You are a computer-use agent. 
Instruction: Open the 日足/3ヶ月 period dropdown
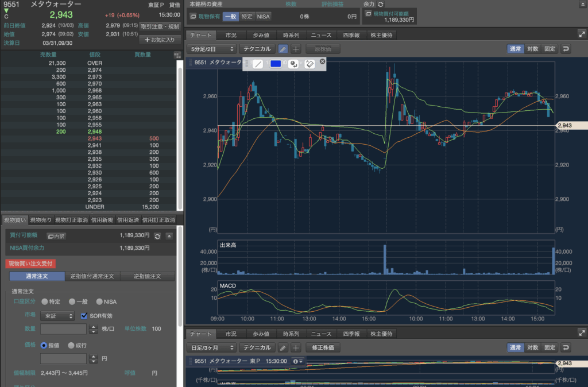(211, 347)
